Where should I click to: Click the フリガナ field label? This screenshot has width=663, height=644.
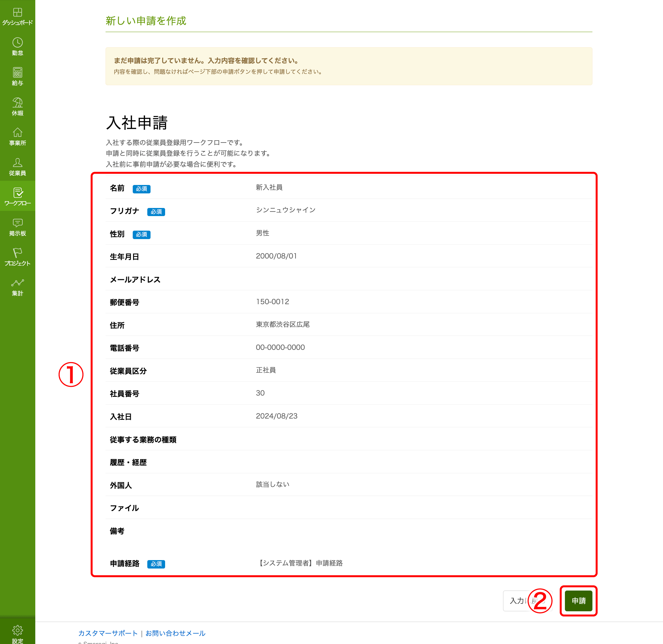[125, 211]
